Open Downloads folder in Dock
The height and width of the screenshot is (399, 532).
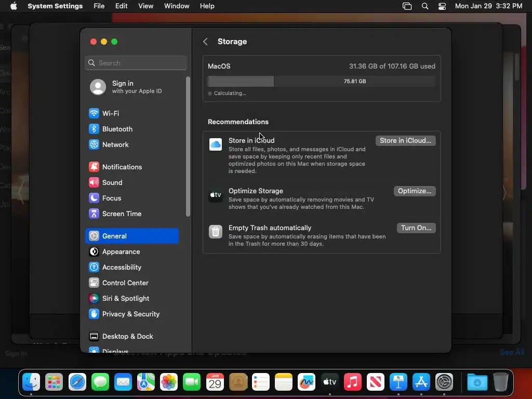tap(477, 382)
